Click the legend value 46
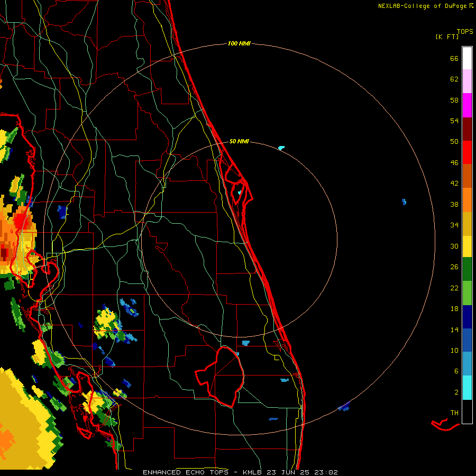 coord(454,163)
